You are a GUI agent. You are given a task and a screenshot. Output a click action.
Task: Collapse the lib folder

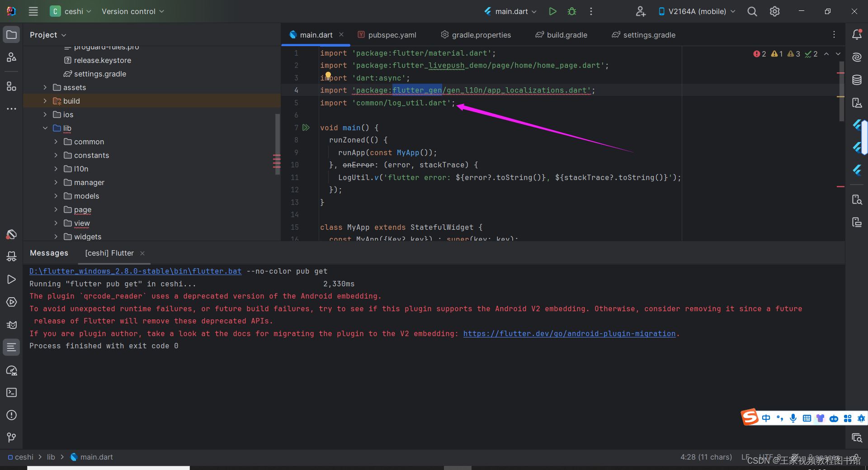click(x=45, y=128)
